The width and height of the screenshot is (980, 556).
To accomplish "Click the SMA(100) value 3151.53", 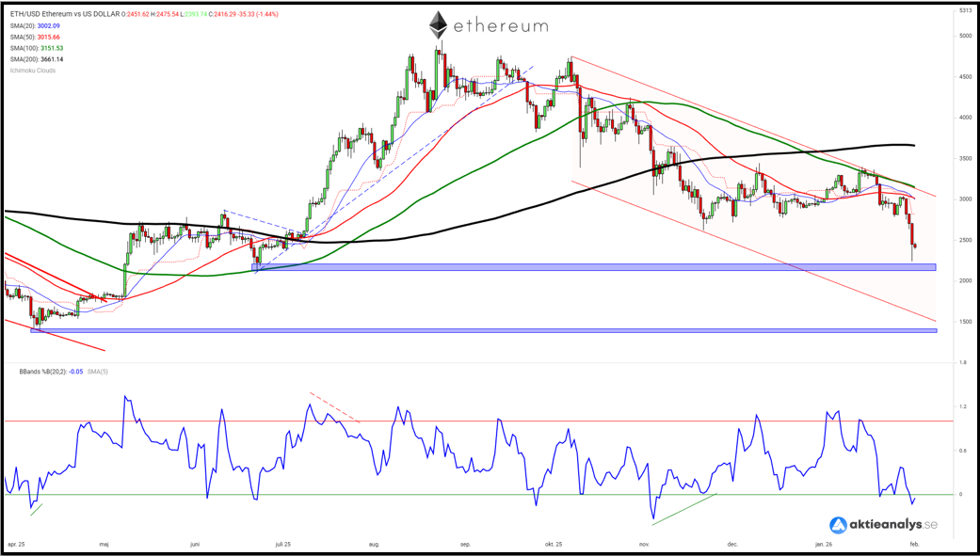I will coord(52,48).
